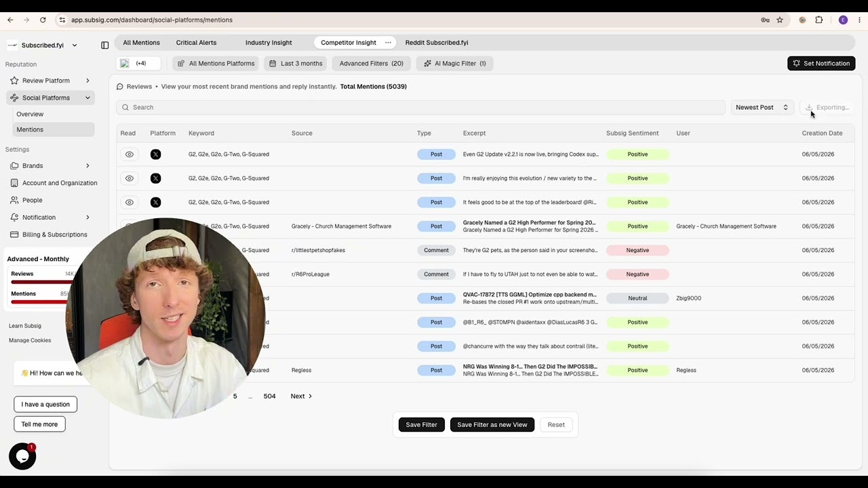Click the Reset button
868x488 pixels.
coord(556,424)
